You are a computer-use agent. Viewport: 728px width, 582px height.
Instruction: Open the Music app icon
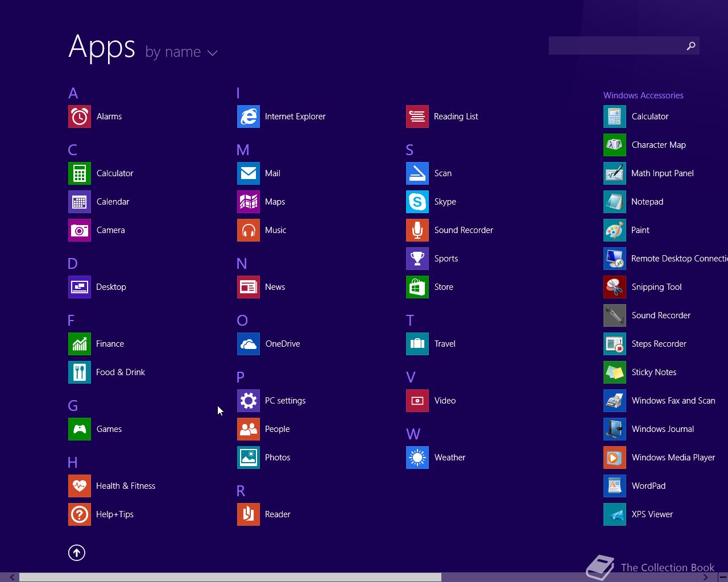pos(249,230)
